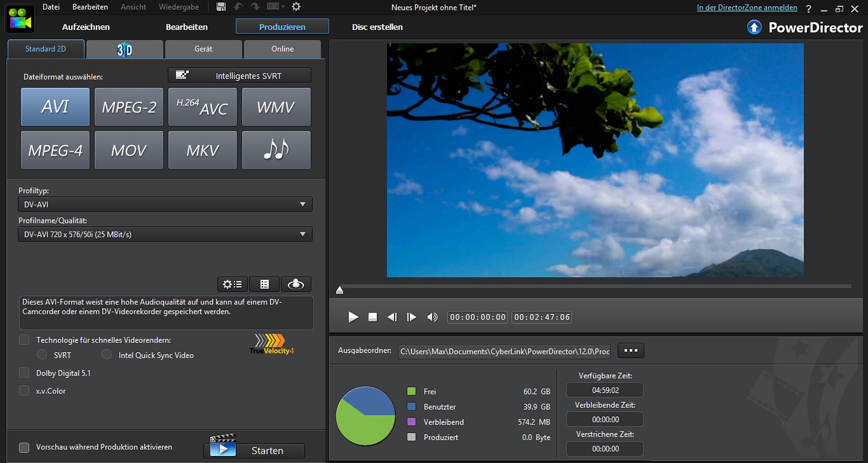Image resolution: width=868 pixels, height=463 pixels.
Task: Step to the next frame
Action: [411, 317]
